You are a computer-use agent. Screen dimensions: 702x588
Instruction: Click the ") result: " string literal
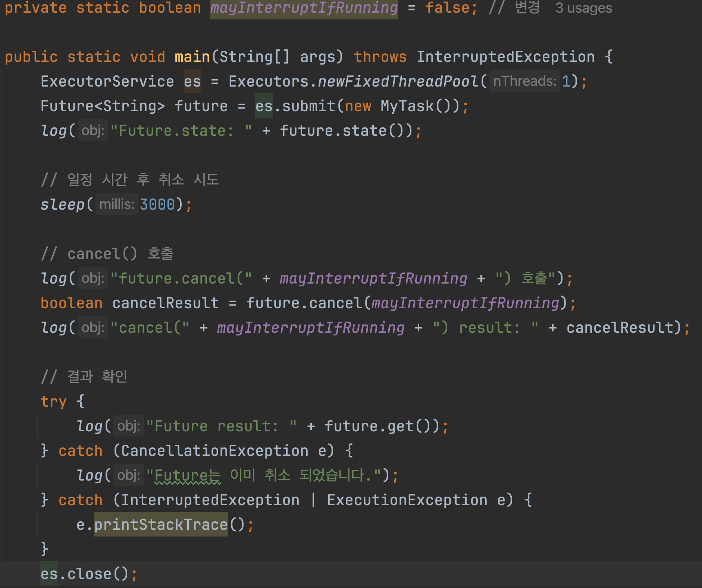(485, 328)
